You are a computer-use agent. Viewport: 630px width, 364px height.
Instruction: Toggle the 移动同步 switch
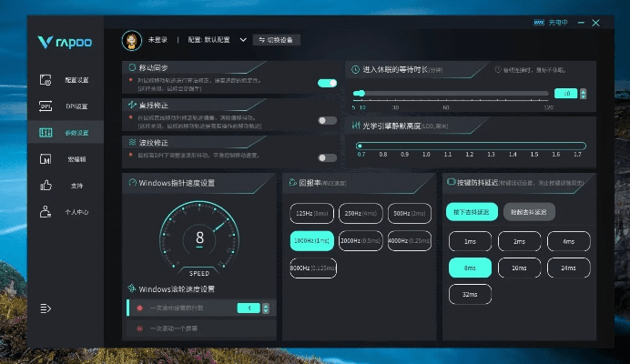click(x=327, y=83)
